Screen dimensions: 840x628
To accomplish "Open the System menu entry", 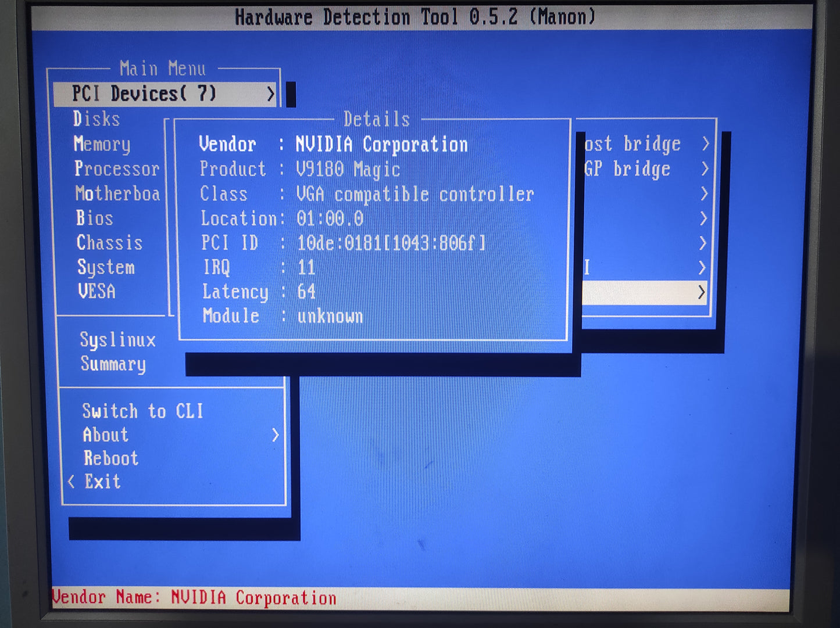I will click(106, 267).
